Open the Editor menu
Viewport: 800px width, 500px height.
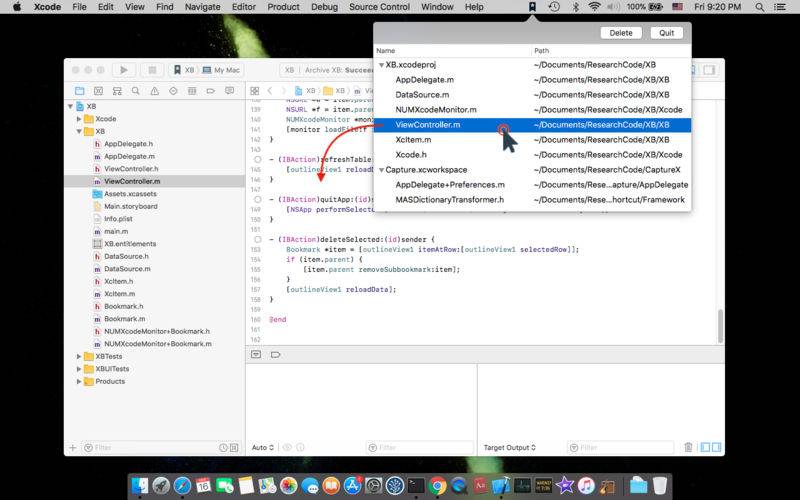point(244,7)
